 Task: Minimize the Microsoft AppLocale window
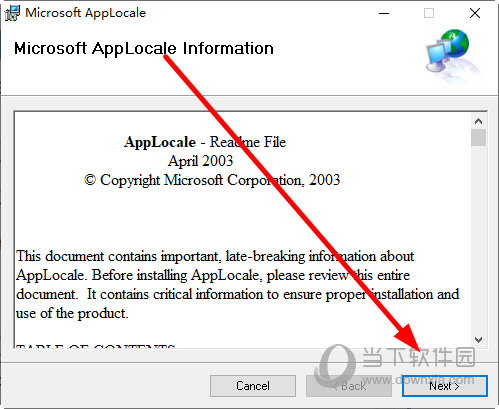click(x=384, y=13)
